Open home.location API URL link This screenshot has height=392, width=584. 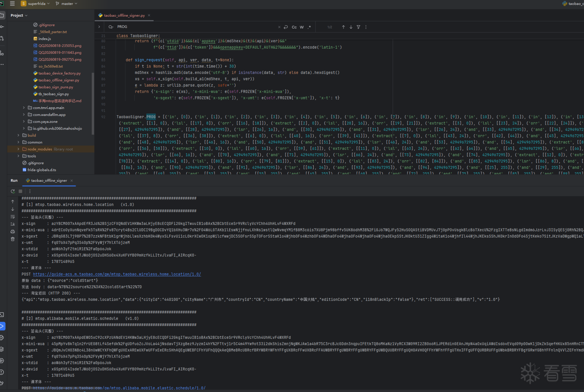click(x=117, y=274)
